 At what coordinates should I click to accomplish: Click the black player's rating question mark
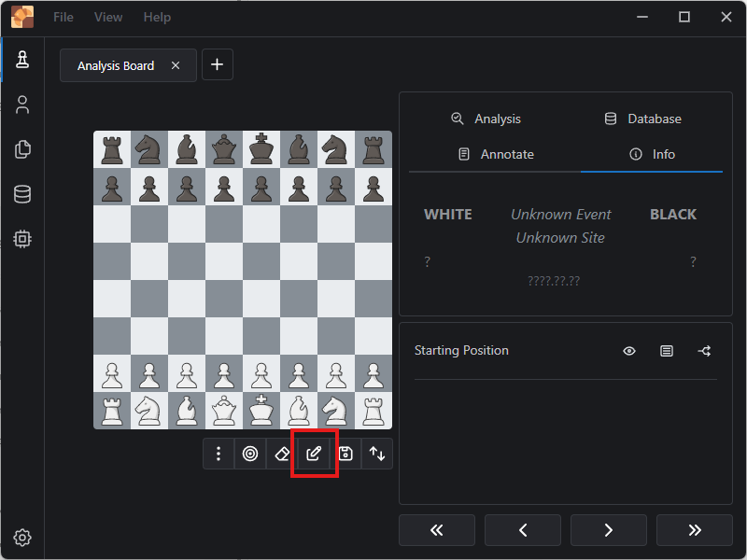tap(693, 261)
